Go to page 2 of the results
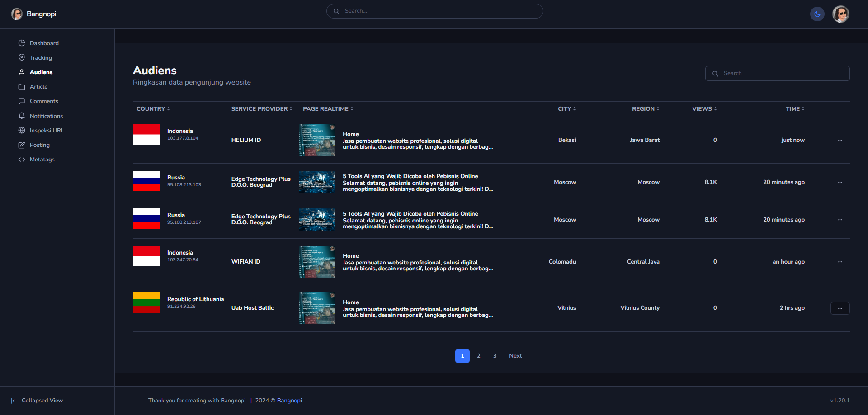 click(x=479, y=356)
